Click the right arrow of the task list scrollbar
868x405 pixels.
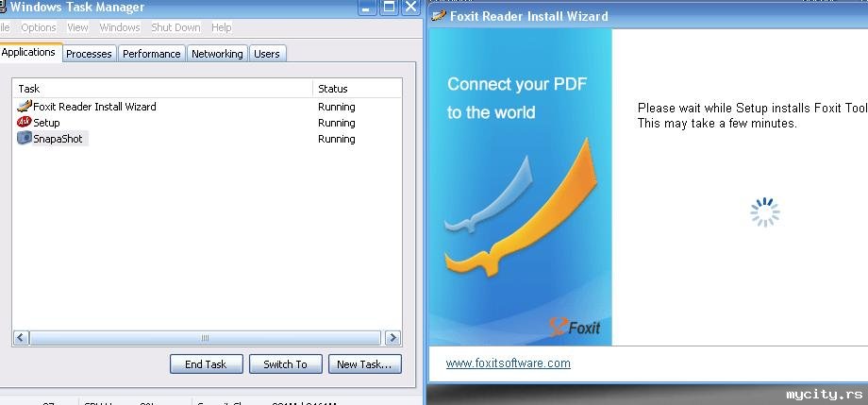[393, 337]
